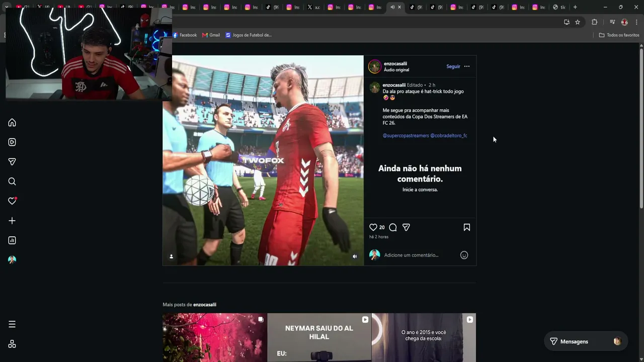Click the 'há 2 horas' timestamp
The image size is (644, 362).
[379, 237]
